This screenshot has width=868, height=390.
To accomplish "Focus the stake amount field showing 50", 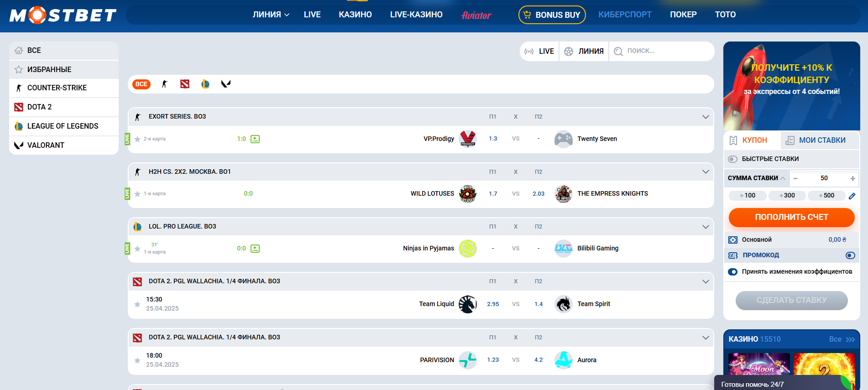I will pyautogui.click(x=824, y=178).
